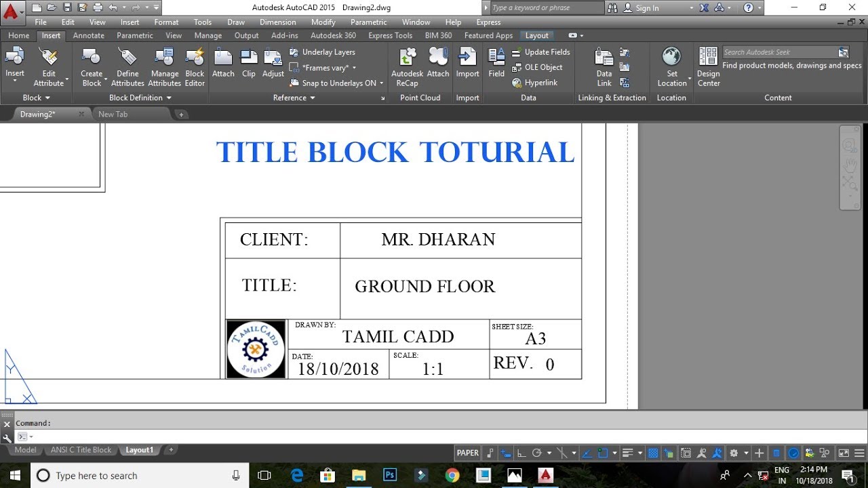Viewport: 868px width, 488px height.
Task: Open status bar Customization menu icon
Action: point(859,453)
